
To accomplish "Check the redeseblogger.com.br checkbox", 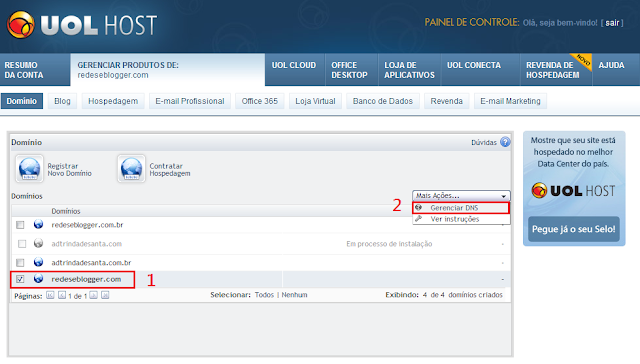I will [20, 225].
